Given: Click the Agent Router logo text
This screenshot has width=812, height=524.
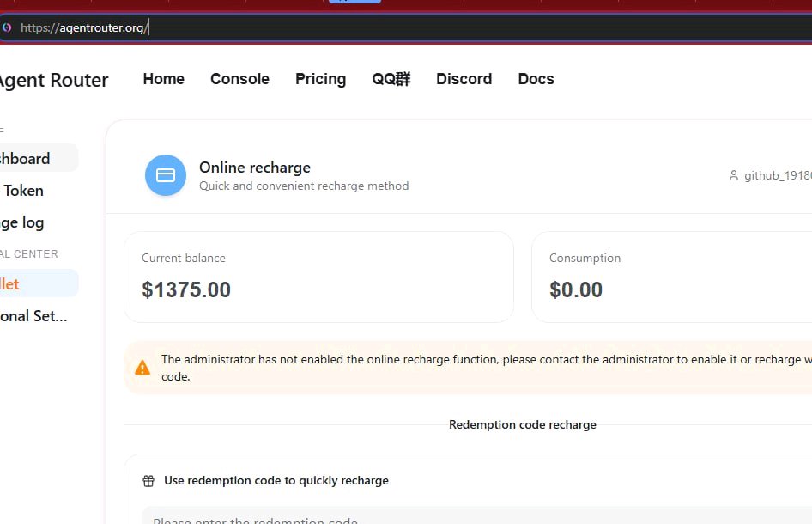Looking at the screenshot, I should coord(53,81).
